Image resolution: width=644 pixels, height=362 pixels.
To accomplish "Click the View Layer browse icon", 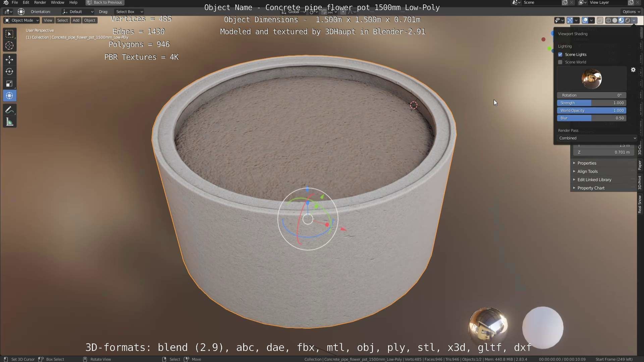I will [583, 3].
